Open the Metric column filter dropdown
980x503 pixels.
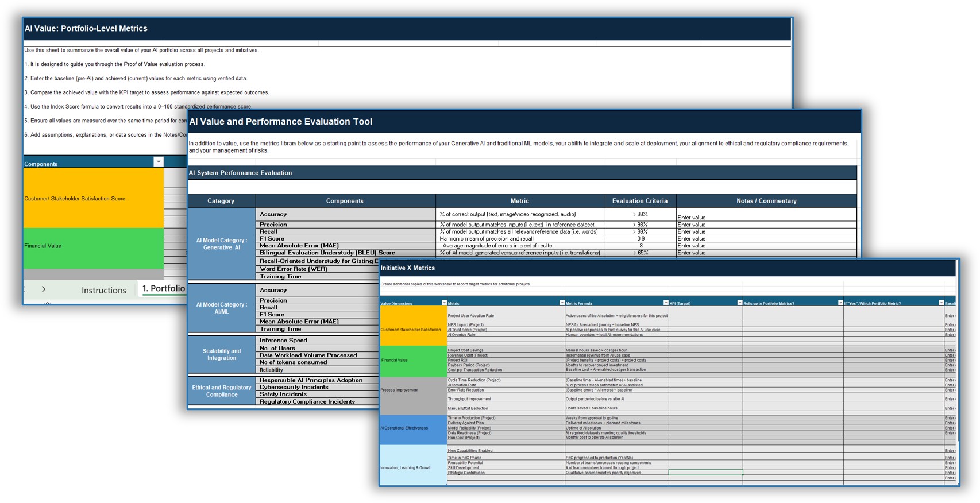point(562,303)
